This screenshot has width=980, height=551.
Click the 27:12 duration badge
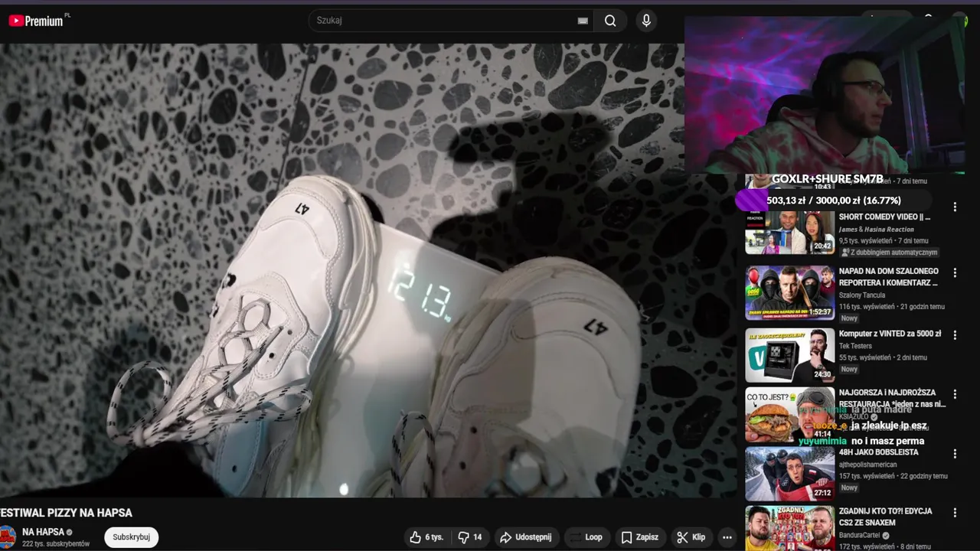pyautogui.click(x=822, y=493)
